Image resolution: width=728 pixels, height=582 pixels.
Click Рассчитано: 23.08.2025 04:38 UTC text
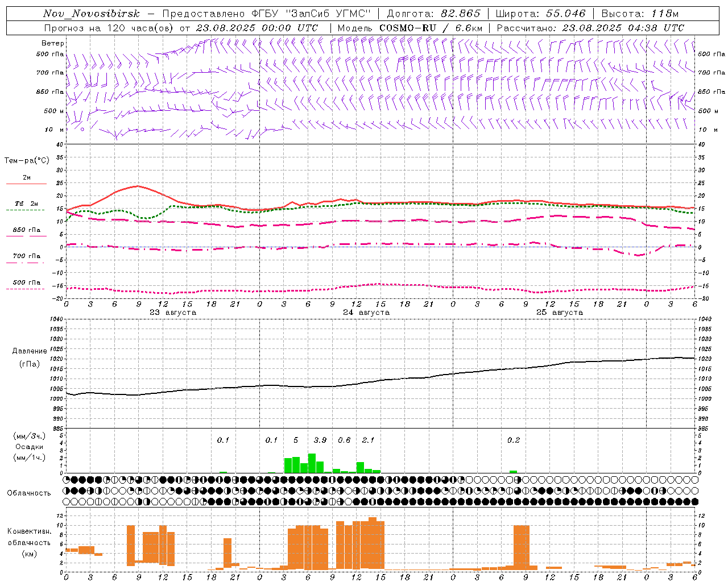click(590, 28)
